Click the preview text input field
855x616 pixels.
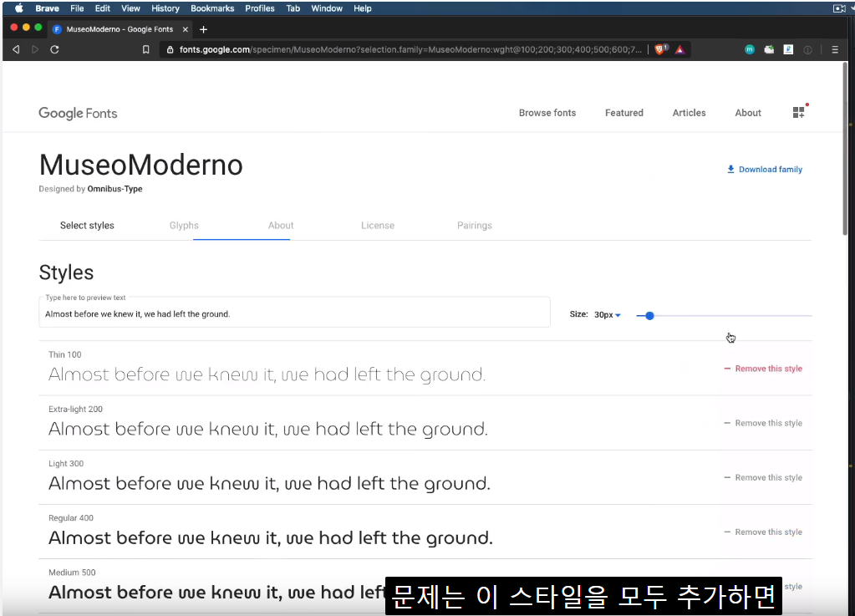click(x=294, y=313)
